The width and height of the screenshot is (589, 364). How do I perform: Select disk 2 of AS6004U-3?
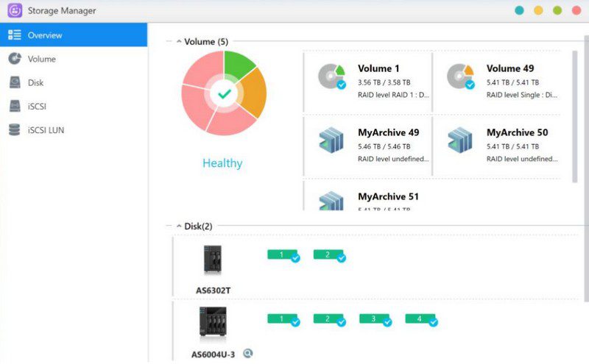click(329, 320)
